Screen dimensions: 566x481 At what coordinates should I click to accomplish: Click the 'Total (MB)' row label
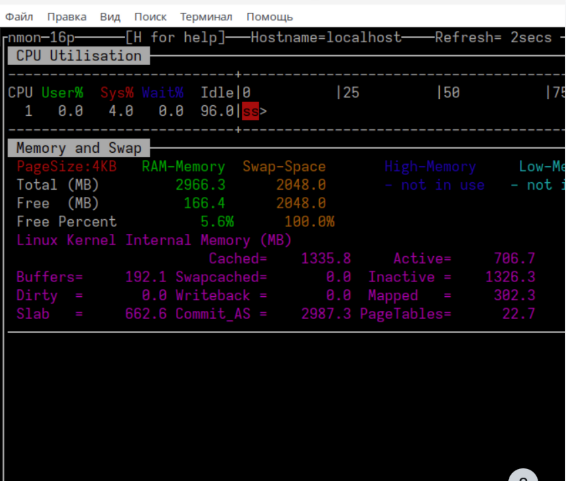[x=58, y=185]
